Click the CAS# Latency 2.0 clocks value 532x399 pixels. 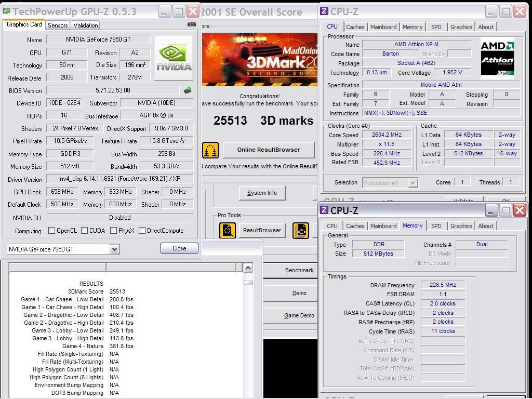(443, 303)
